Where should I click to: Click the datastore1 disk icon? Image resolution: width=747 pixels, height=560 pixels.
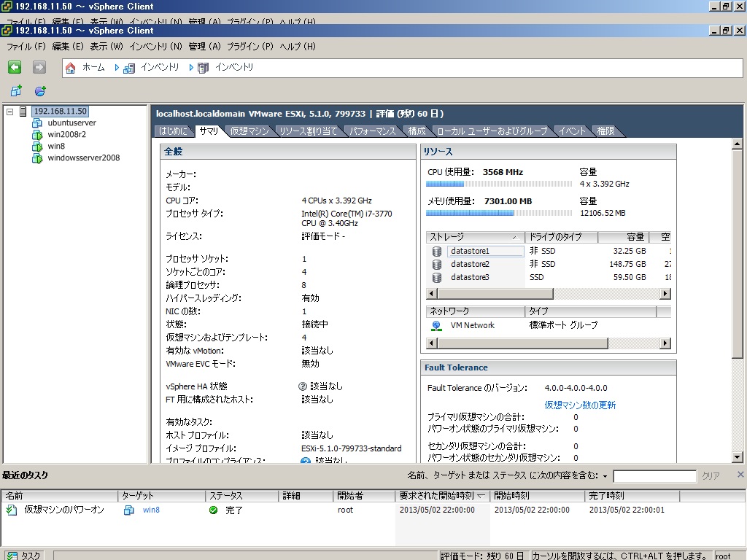coord(437,252)
